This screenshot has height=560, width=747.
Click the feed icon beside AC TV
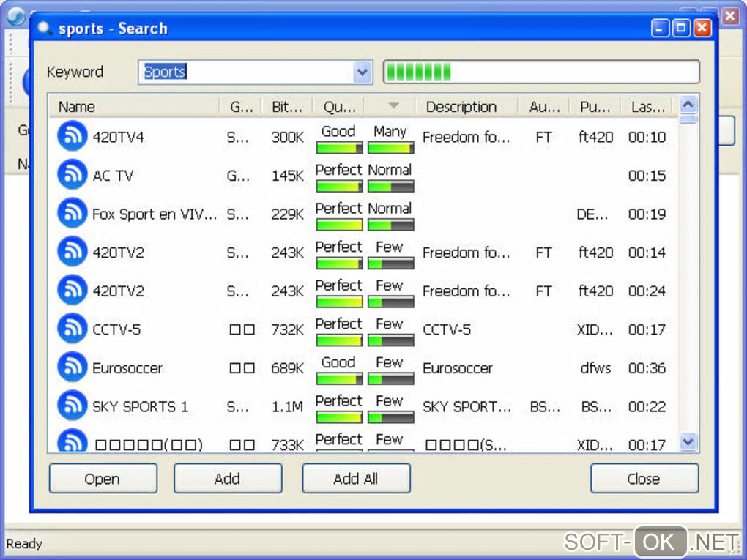coord(72,175)
